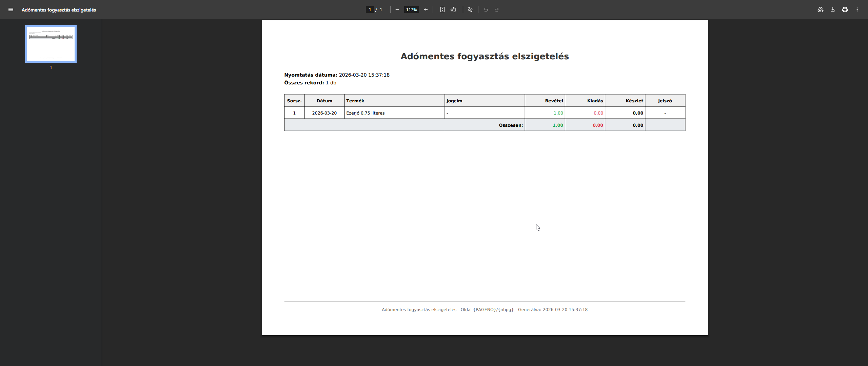The image size is (868, 366).
Task: Click the zoom out minus button
Action: 397,10
